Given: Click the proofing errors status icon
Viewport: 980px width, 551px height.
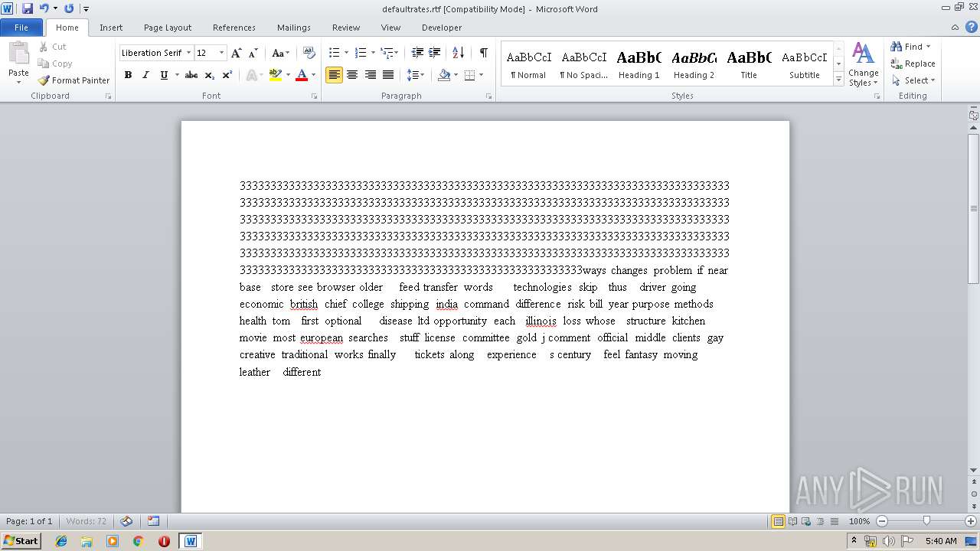Looking at the screenshot, I should (x=126, y=521).
